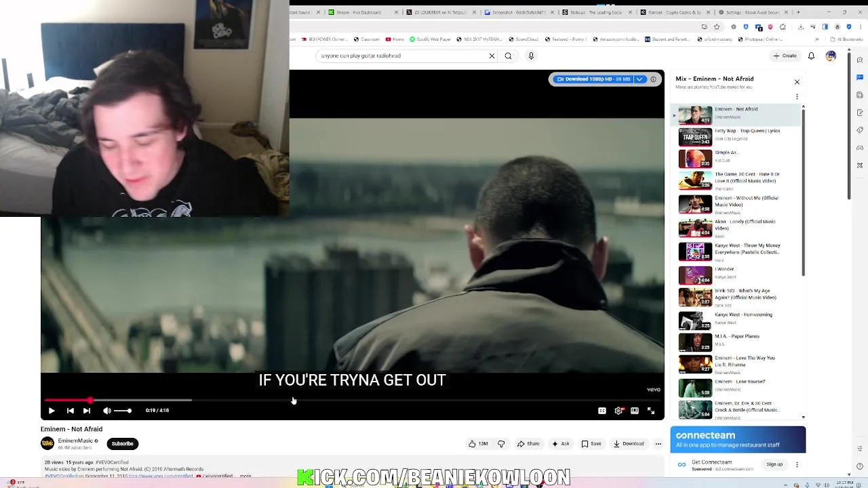Click the Mix playlist scrollbar

804,191
